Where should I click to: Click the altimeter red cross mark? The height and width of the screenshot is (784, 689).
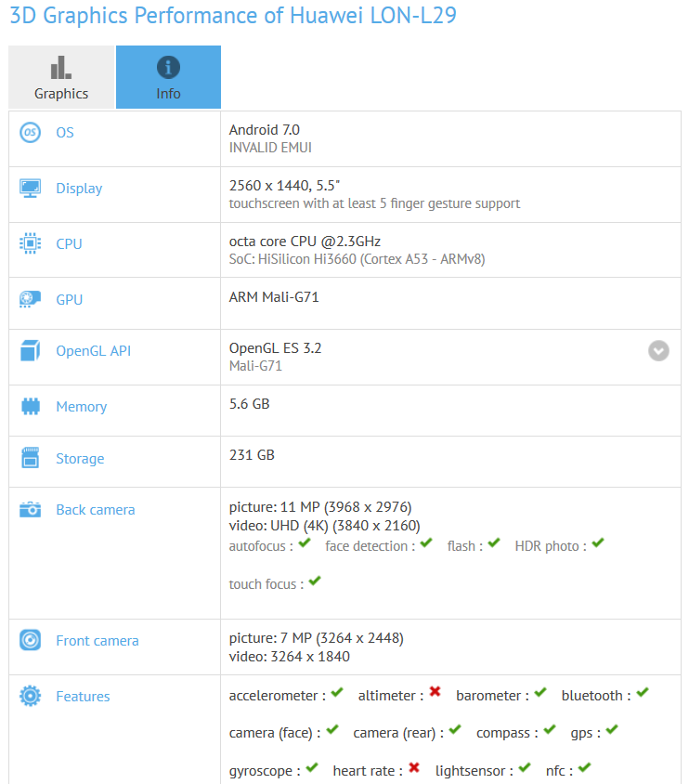(x=435, y=691)
